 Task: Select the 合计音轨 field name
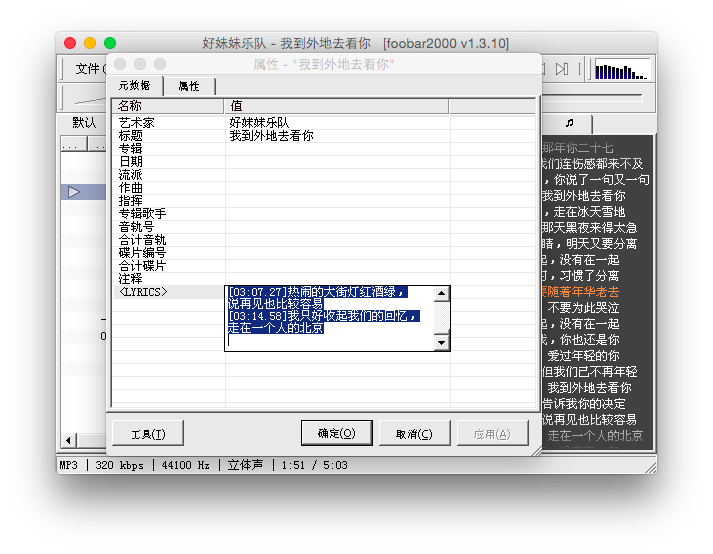(x=142, y=240)
